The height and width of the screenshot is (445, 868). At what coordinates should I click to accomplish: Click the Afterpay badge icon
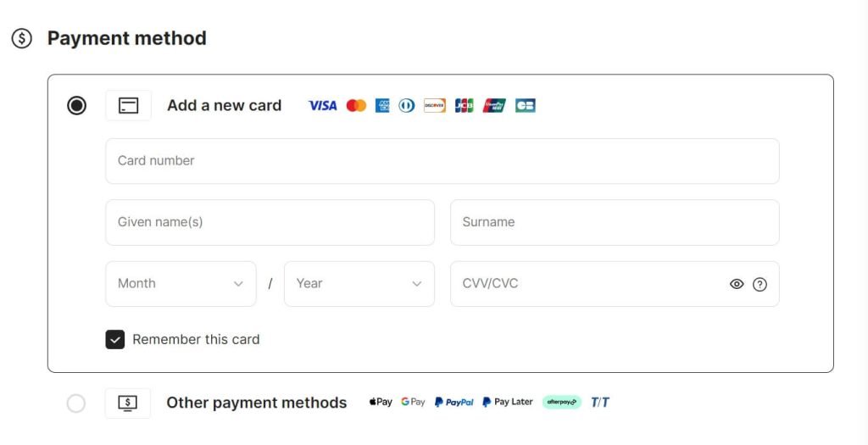coord(561,403)
